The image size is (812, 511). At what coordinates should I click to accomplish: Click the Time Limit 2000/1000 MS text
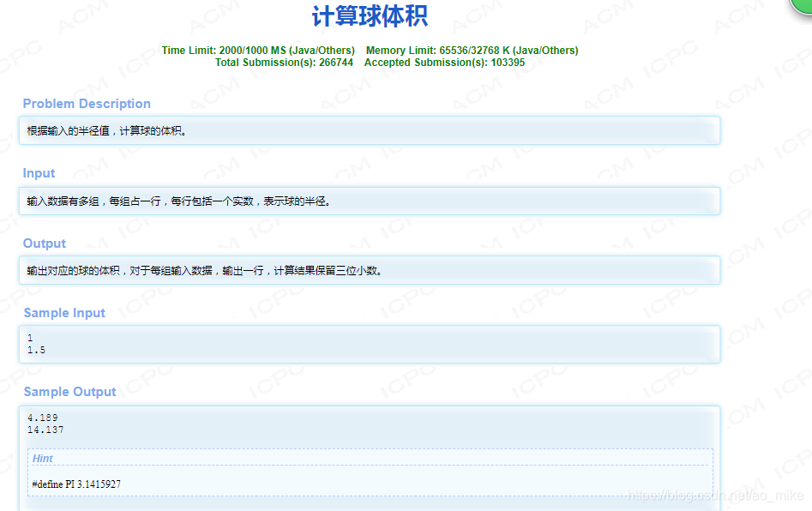click(258, 51)
